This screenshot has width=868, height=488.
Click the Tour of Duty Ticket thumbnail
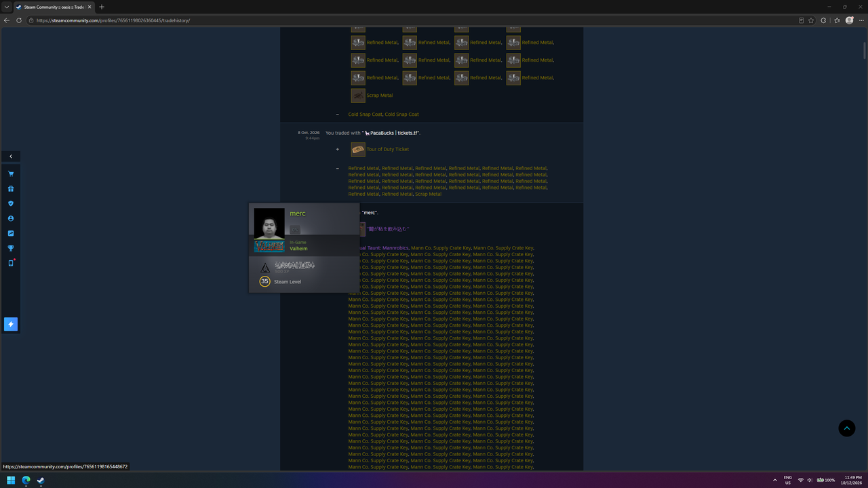pos(358,149)
